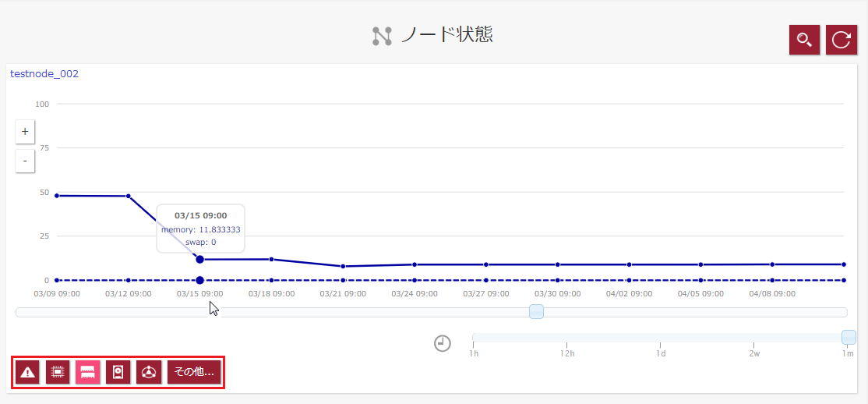Open the その他... menu button
Image resolution: width=868 pixels, height=404 pixels.
pos(194,372)
